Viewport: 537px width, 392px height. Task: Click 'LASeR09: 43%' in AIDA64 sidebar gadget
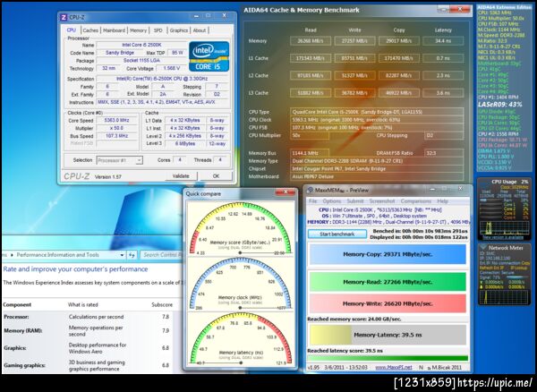[500, 104]
